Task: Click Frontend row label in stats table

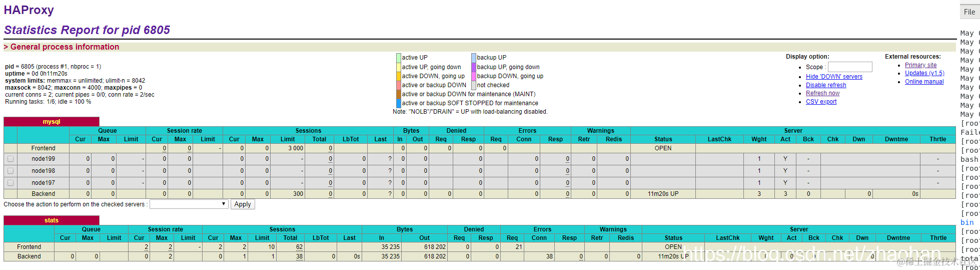Action: click(x=29, y=247)
